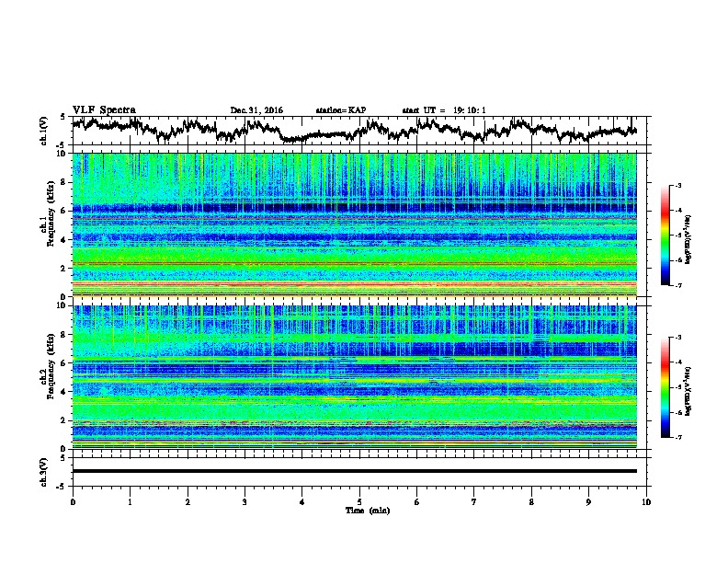
Task: Click the "Time (min)" x-axis label
Action: [368, 511]
